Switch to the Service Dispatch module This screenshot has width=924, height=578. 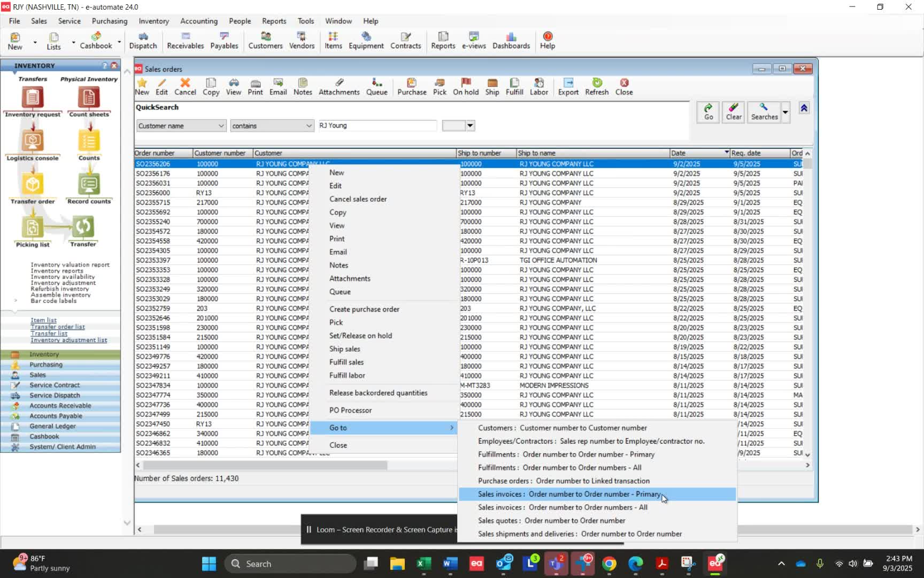[x=60, y=396]
